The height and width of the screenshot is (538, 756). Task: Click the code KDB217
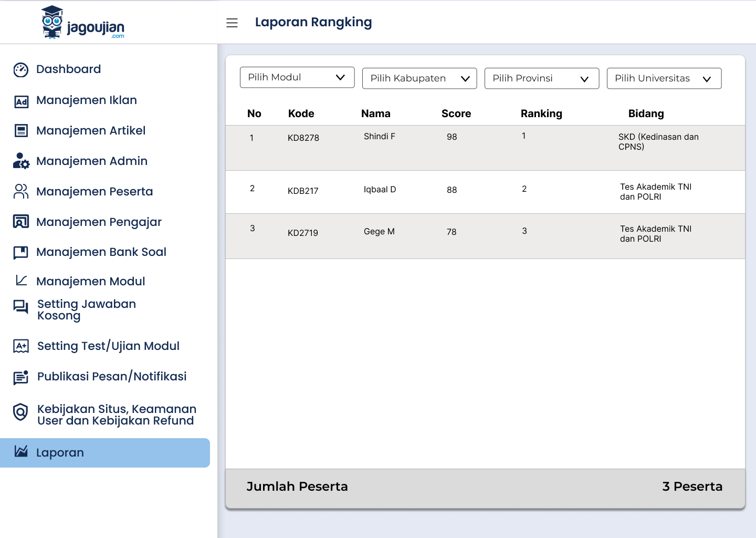(303, 191)
